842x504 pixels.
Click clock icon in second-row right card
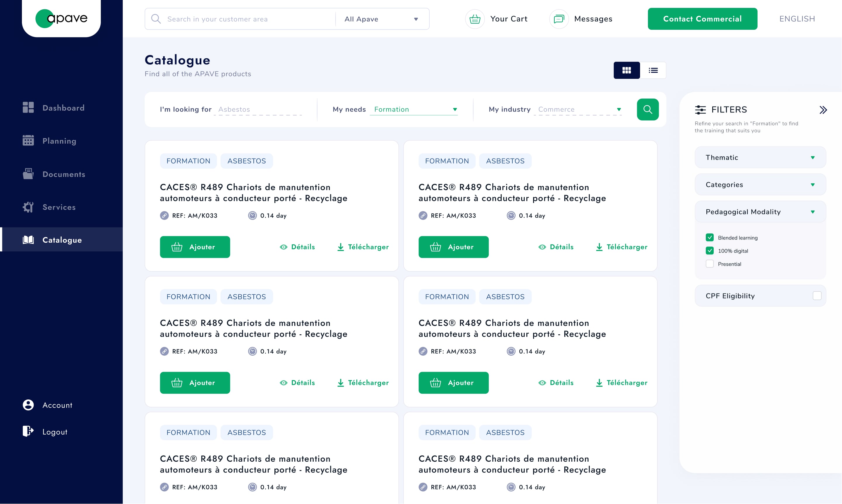tap(511, 352)
